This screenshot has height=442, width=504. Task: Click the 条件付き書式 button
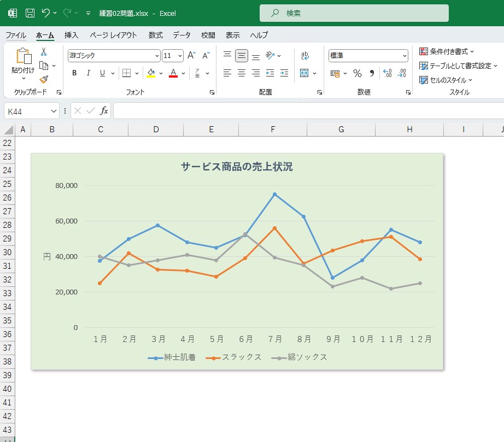pos(447,51)
